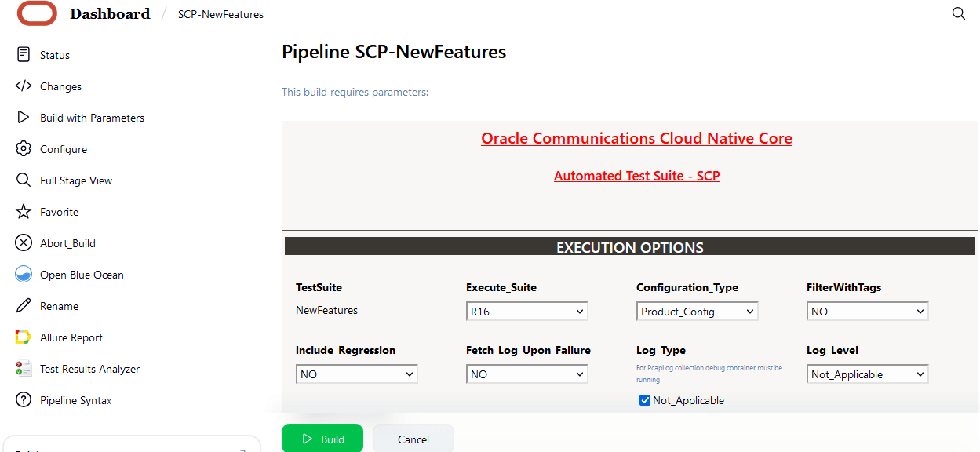
Task: Click the Configure gear icon
Action: [24, 149]
